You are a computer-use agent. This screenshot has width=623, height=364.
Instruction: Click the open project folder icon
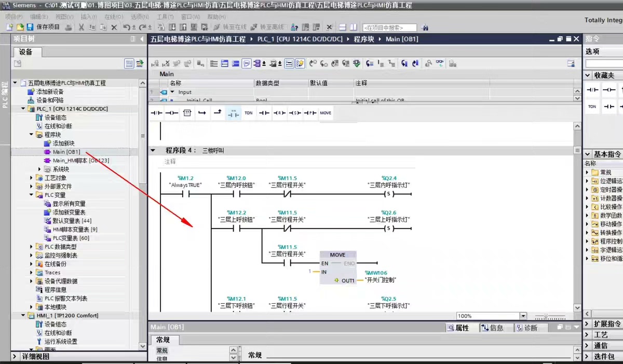point(20,27)
